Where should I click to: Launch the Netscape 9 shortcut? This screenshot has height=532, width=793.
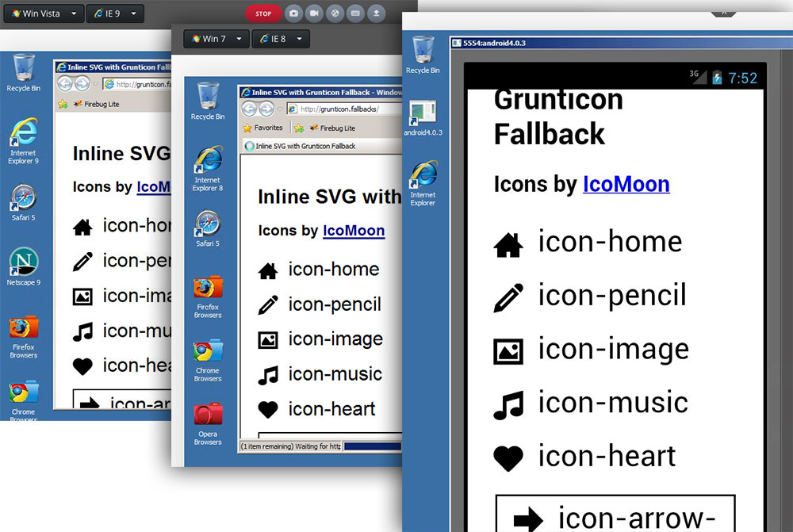(23, 267)
